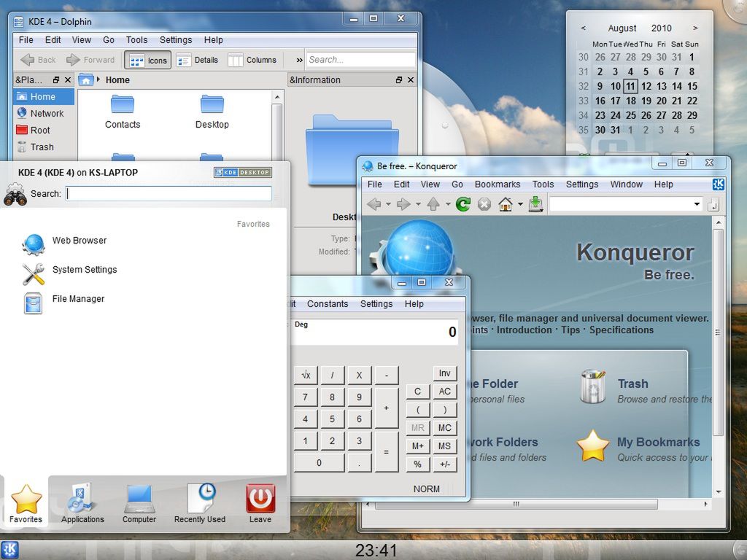Viewport: 747px width, 560px height.
Task: Switch Dolphin to Details view
Action: (197, 61)
